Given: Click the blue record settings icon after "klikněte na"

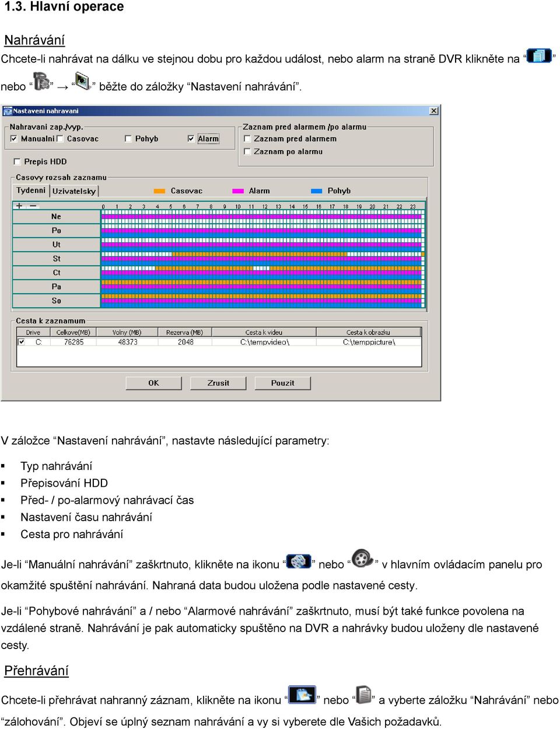Looking at the screenshot, I should (539, 55).
